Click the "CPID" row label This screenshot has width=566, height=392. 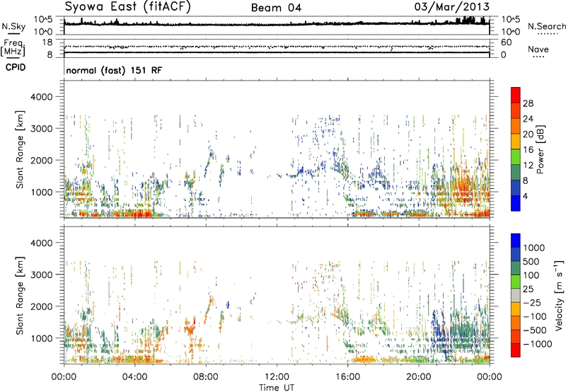(x=15, y=67)
